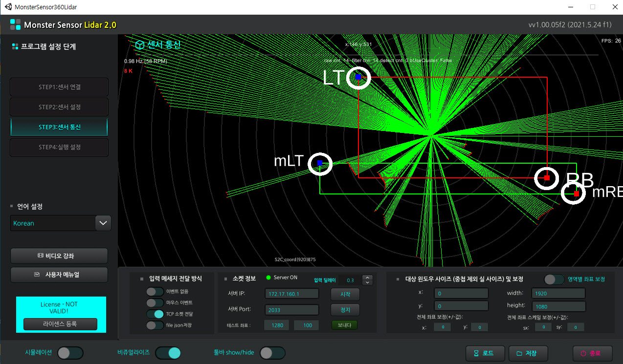Select the LT corner marker handle
Image resolution: width=623 pixels, height=364 pixels.
(x=358, y=77)
